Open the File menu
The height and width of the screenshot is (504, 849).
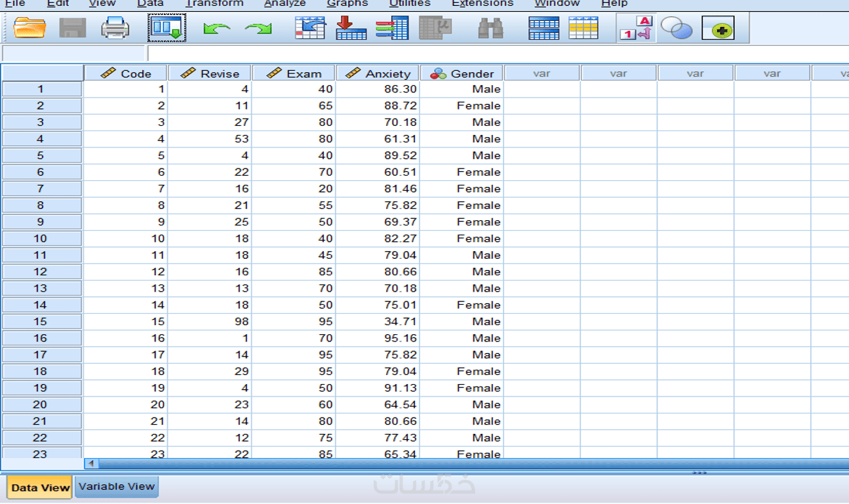[x=15, y=3]
